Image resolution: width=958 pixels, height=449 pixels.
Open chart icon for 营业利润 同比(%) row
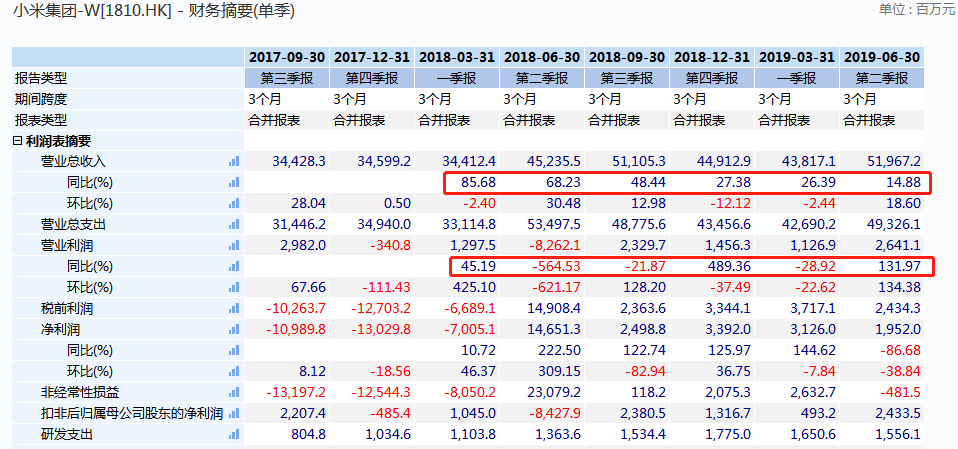pos(234,266)
